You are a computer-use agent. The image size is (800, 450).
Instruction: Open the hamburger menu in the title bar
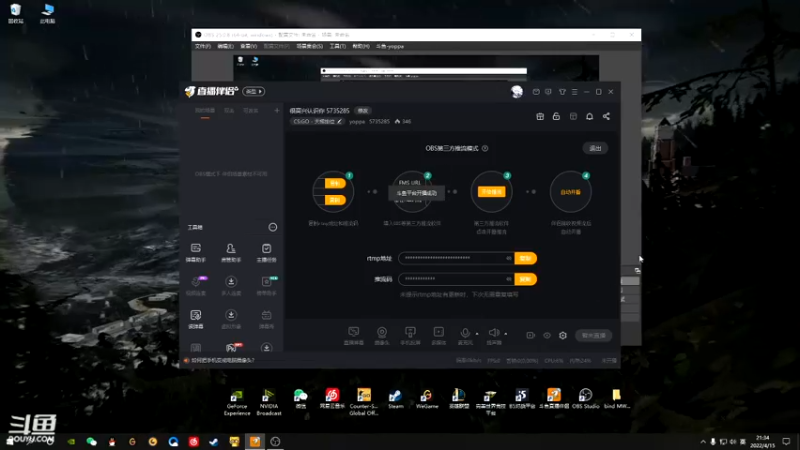[x=574, y=92]
